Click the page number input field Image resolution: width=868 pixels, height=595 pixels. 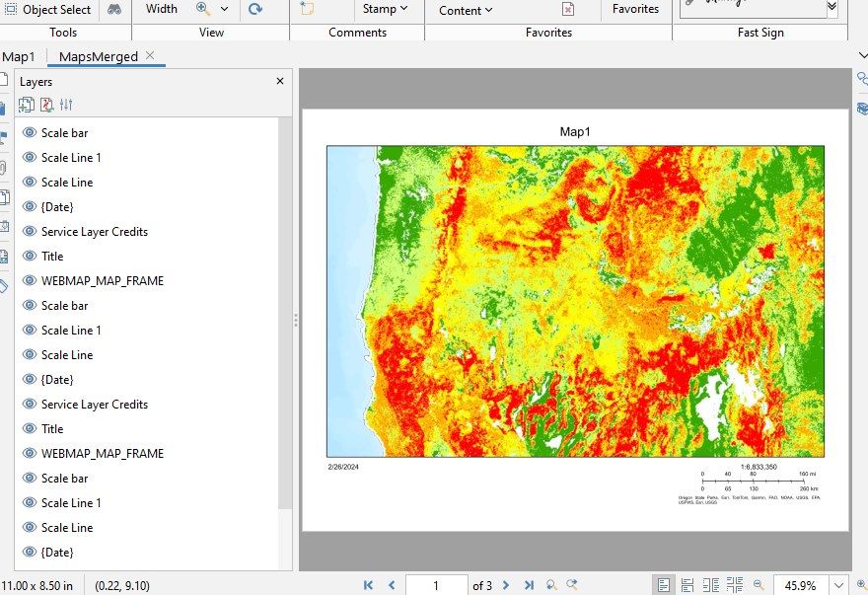(x=436, y=585)
